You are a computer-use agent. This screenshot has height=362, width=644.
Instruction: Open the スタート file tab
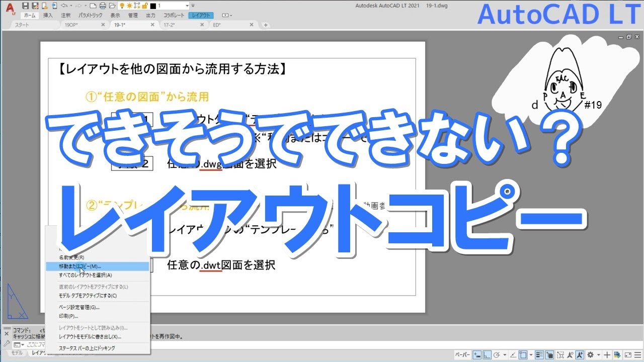pos(35,25)
